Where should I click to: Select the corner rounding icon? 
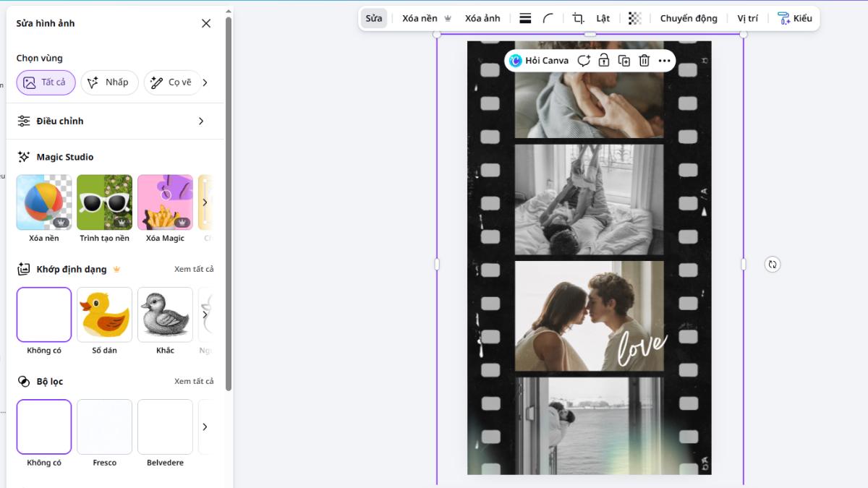(x=548, y=19)
